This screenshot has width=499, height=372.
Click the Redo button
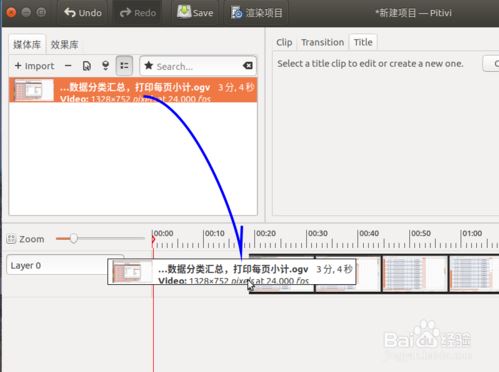point(138,13)
